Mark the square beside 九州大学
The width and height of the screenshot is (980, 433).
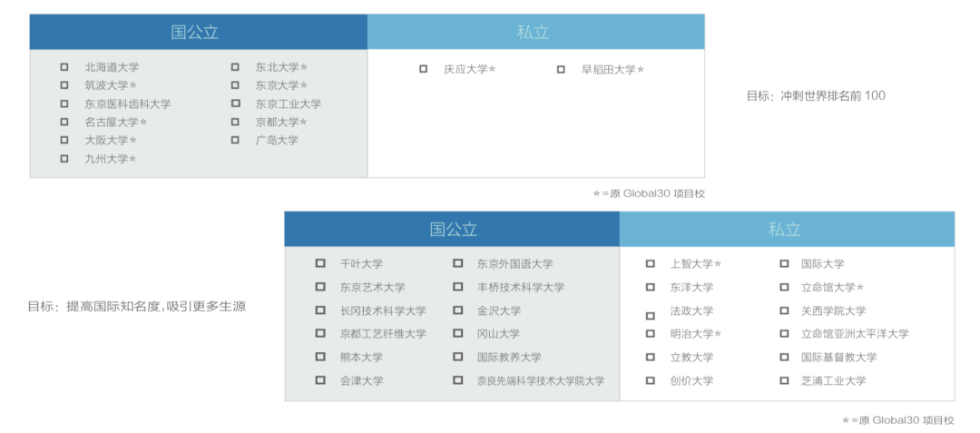64,159
